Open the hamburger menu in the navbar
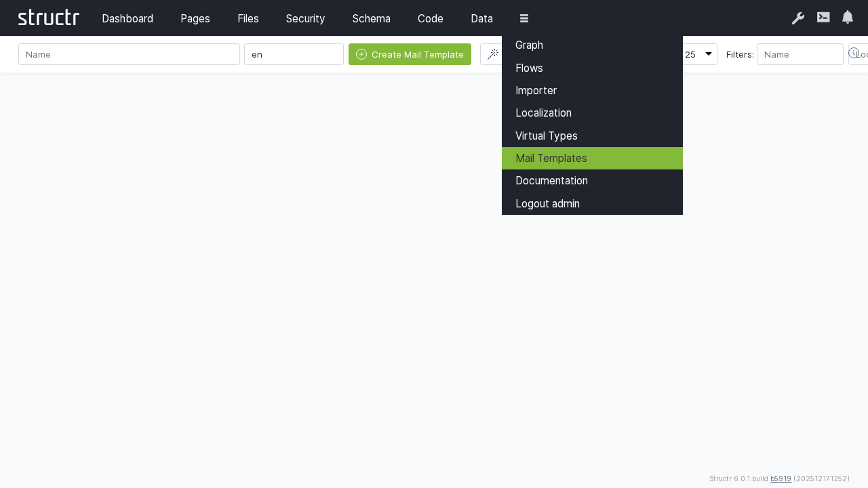 click(x=524, y=18)
